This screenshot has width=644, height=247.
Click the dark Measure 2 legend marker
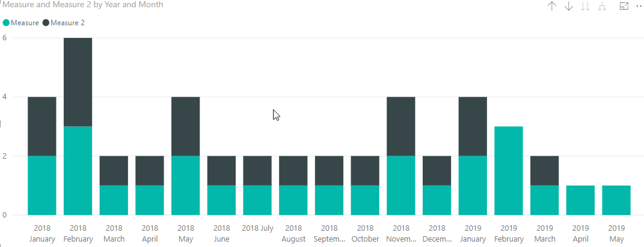click(x=46, y=23)
